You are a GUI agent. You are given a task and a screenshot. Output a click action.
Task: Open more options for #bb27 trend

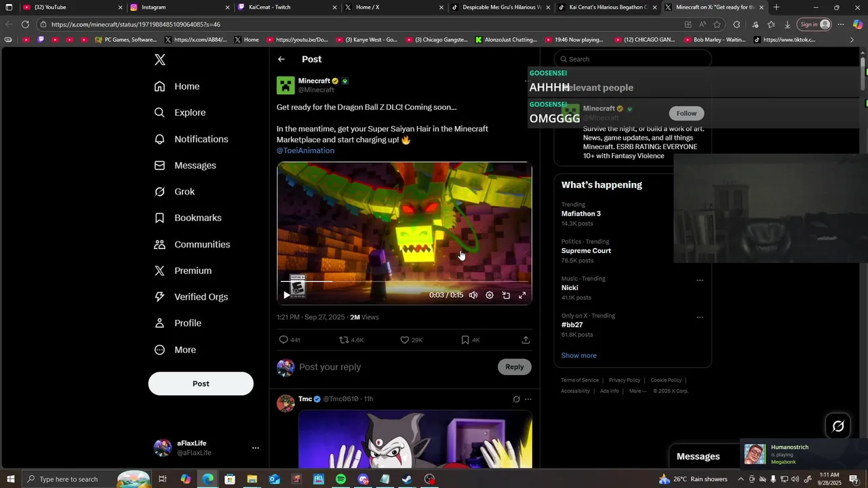pyautogui.click(x=700, y=317)
